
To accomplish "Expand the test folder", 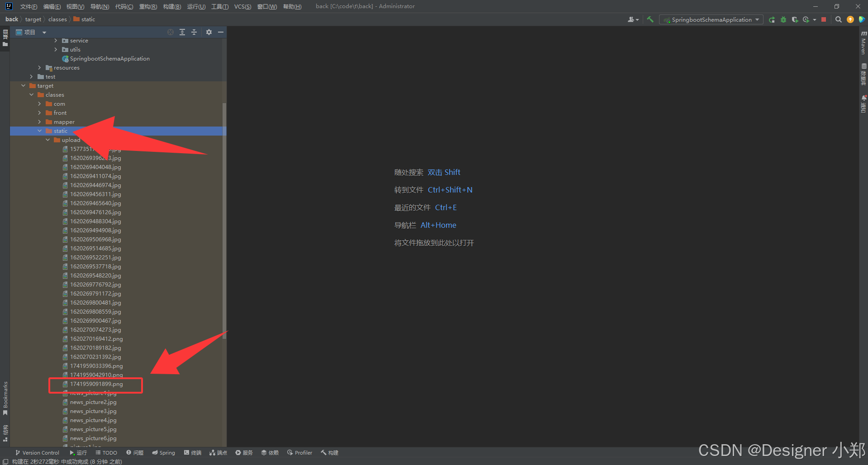I will pyautogui.click(x=31, y=76).
